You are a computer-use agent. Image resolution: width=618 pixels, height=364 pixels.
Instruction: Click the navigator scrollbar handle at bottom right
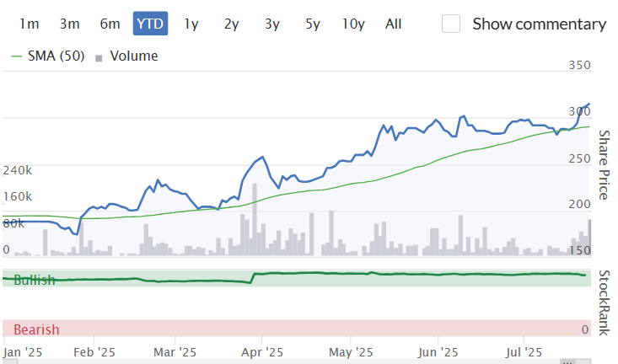pos(567,361)
